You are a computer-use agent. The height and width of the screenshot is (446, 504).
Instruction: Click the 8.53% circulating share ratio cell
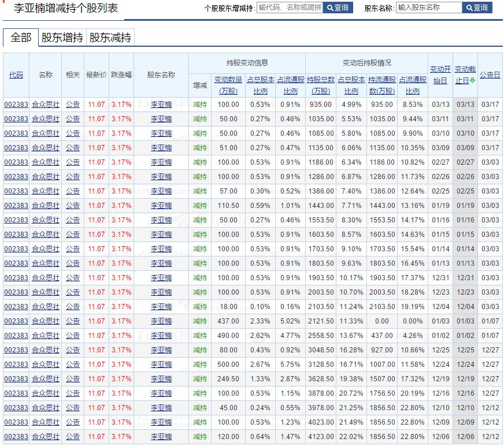tap(413, 105)
